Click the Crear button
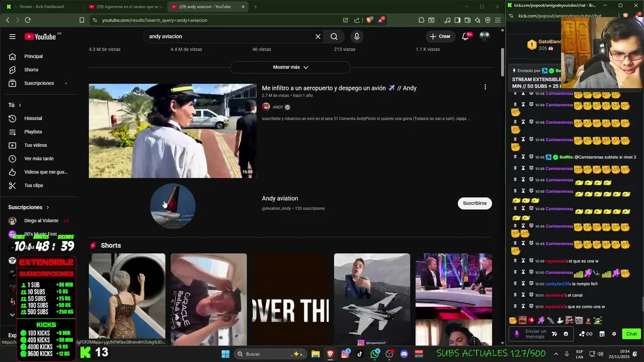Screen dimensions: 644x362 click(440, 36)
